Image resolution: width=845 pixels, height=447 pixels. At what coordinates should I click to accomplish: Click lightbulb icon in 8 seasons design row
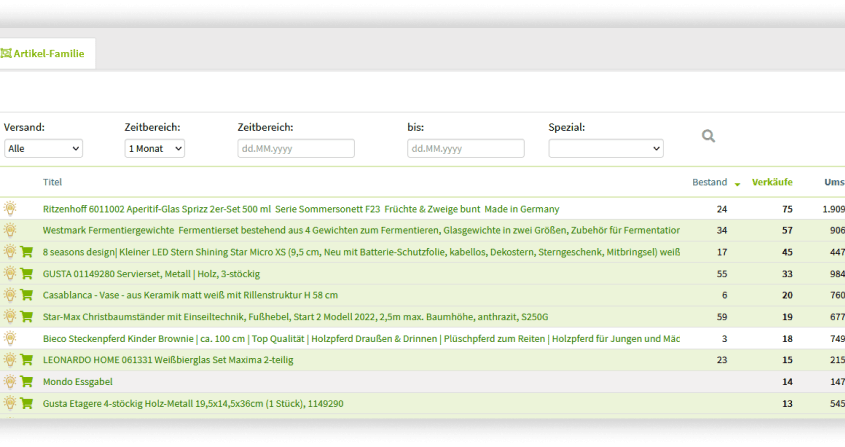10,251
